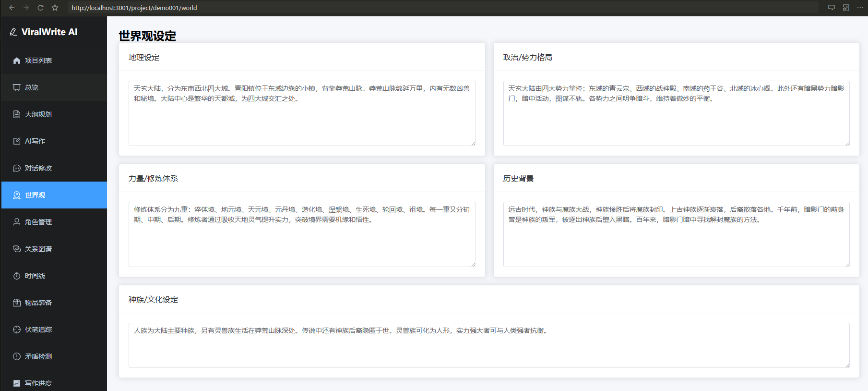Go forward with the browser forward arrow
The width and height of the screenshot is (868, 391).
pyautogui.click(x=26, y=8)
